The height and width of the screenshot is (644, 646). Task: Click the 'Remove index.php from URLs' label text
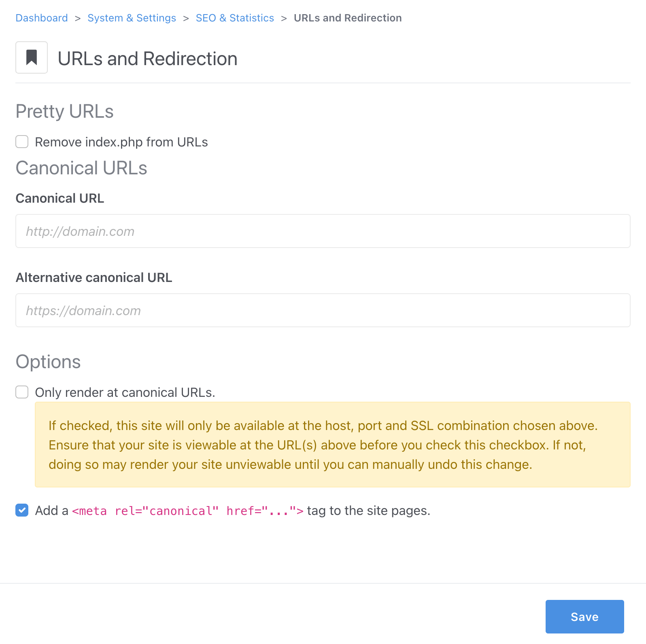(121, 142)
